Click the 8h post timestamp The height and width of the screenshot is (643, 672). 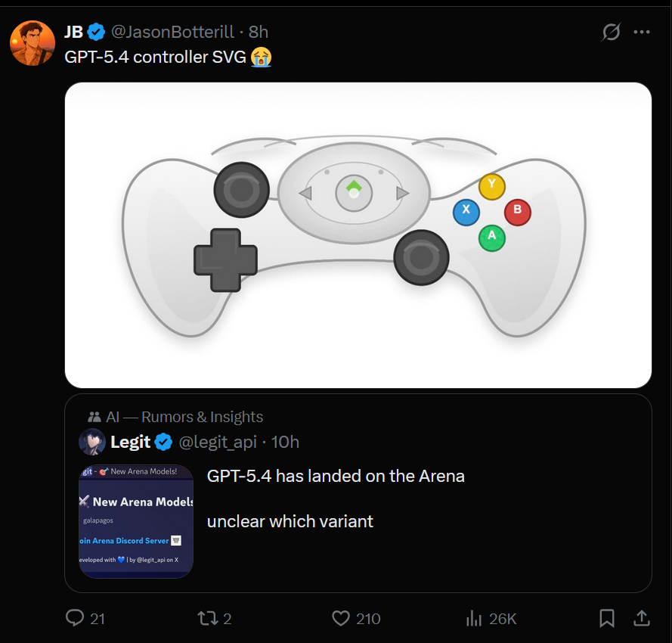click(x=259, y=32)
